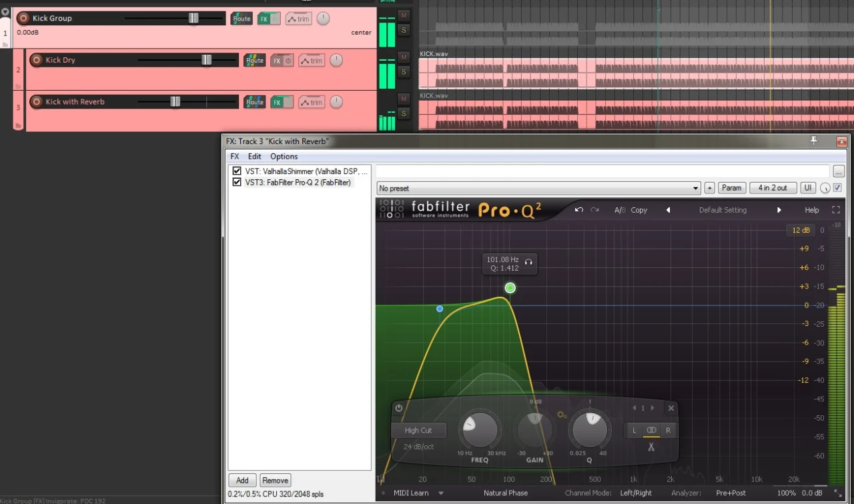This screenshot has width=854, height=504.
Task: Open Route for Kick Group track
Action: 242,19
